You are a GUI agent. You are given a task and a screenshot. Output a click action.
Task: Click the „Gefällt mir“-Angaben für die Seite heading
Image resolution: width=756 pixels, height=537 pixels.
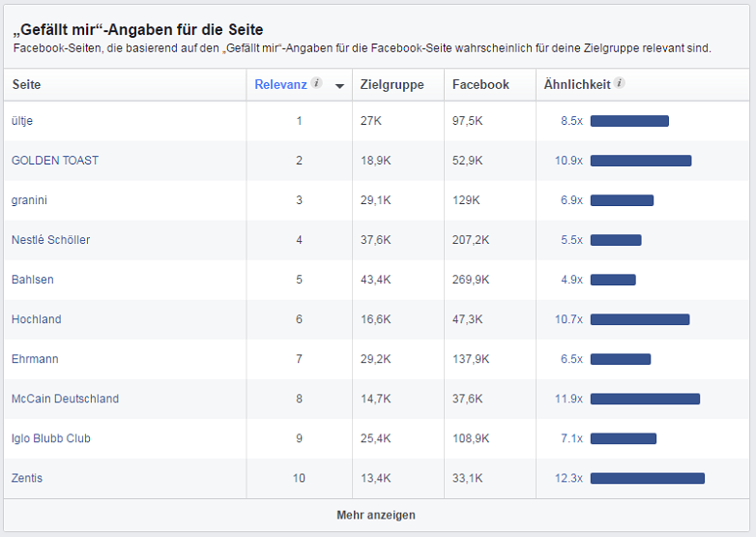(138, 30)
